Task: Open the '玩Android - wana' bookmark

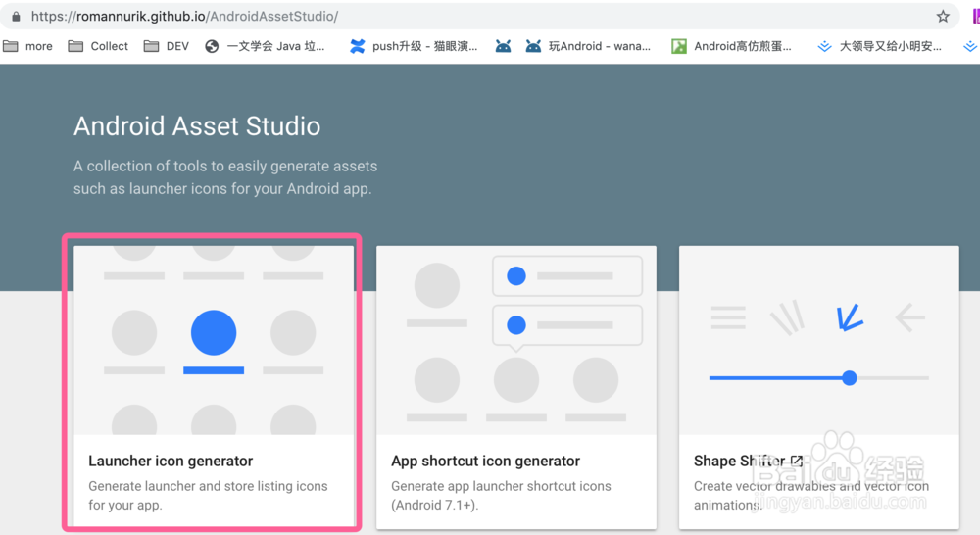Action: click(x=588, y=46)
